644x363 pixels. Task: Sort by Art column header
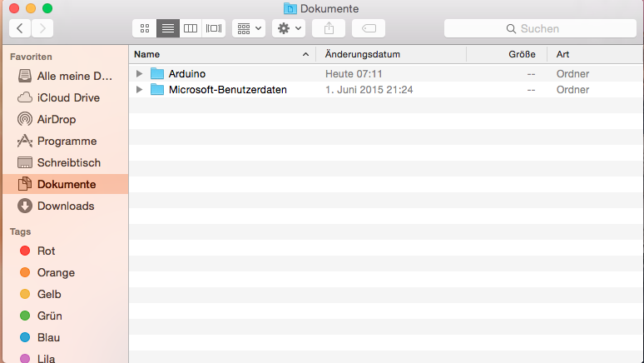[596, 54]
